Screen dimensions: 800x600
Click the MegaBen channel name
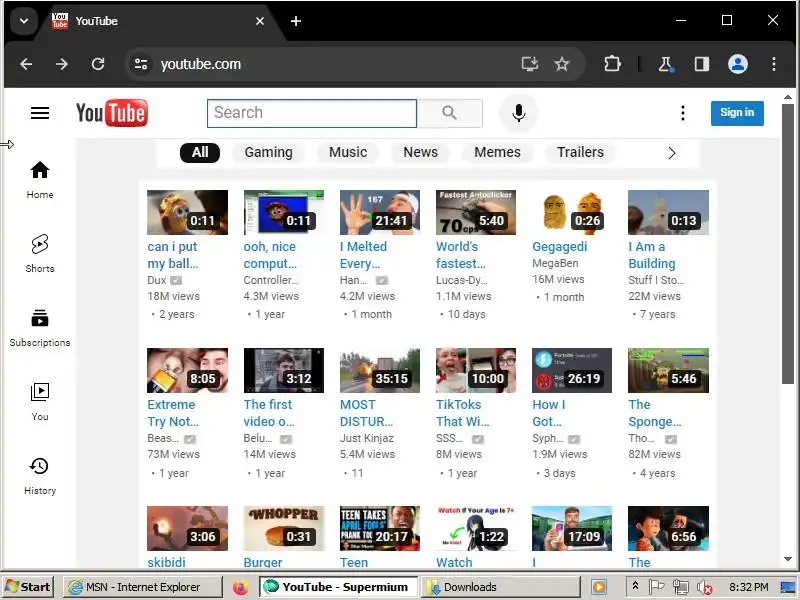[x=555, y=263]
